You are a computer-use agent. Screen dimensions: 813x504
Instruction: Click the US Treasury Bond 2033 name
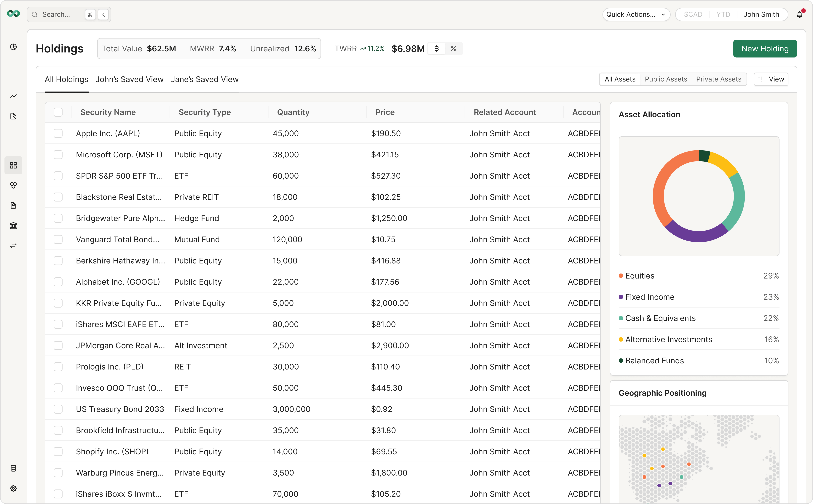[120, 409]
